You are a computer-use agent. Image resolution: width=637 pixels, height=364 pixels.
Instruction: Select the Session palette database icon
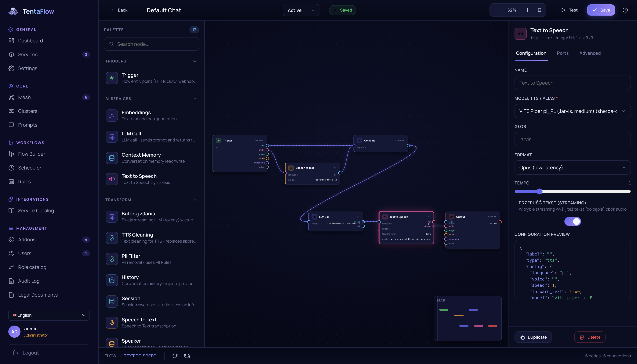click(x=112, y=302)
